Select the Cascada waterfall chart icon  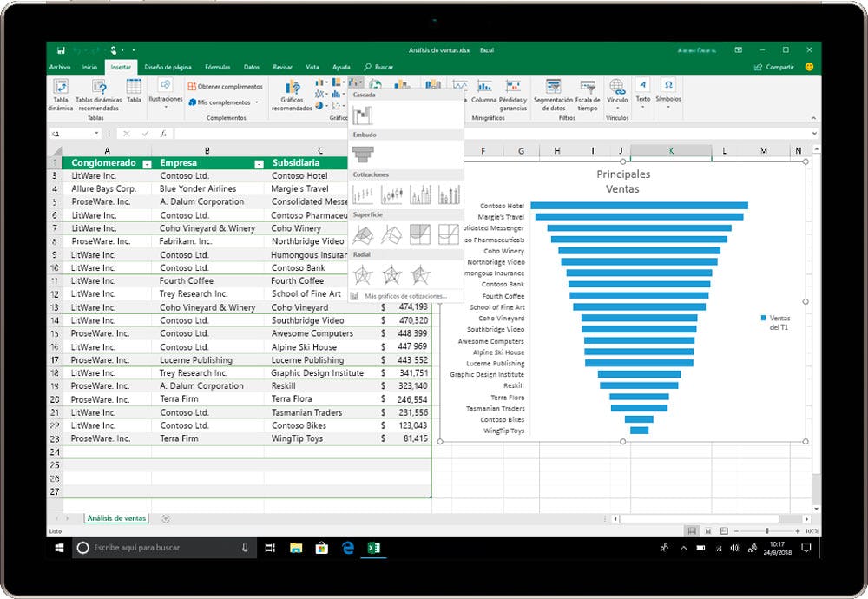(363, 115)
